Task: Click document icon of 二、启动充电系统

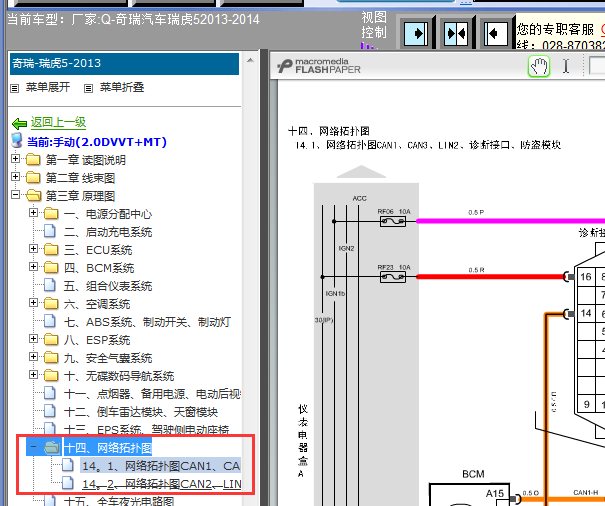Action: pos(50,231)
